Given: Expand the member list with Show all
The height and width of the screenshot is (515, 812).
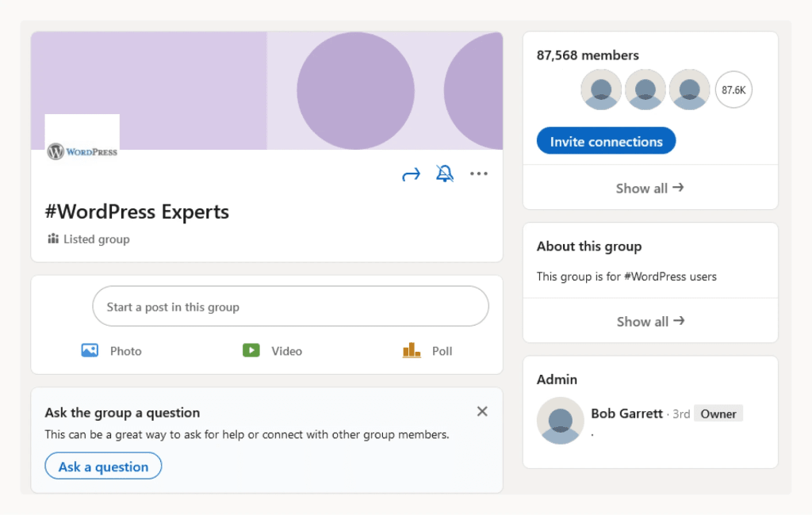Looking at the screenshot, I should pyautogui.click(x=649, y=188).
